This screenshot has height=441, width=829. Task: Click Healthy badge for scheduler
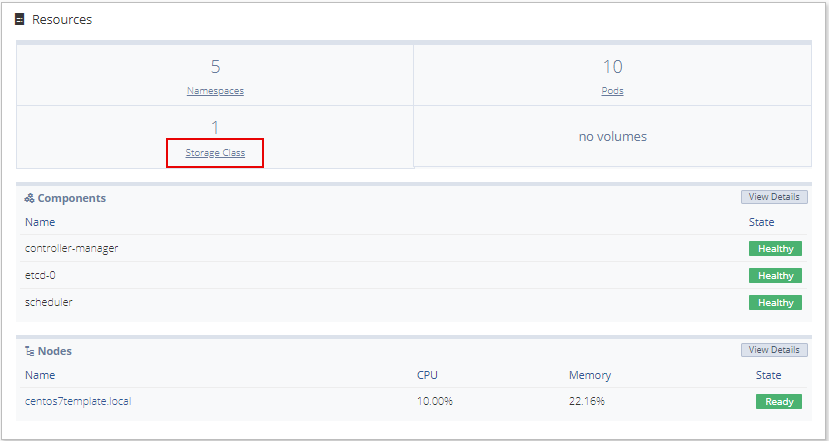pyautogui.click(x=775, y=302)
